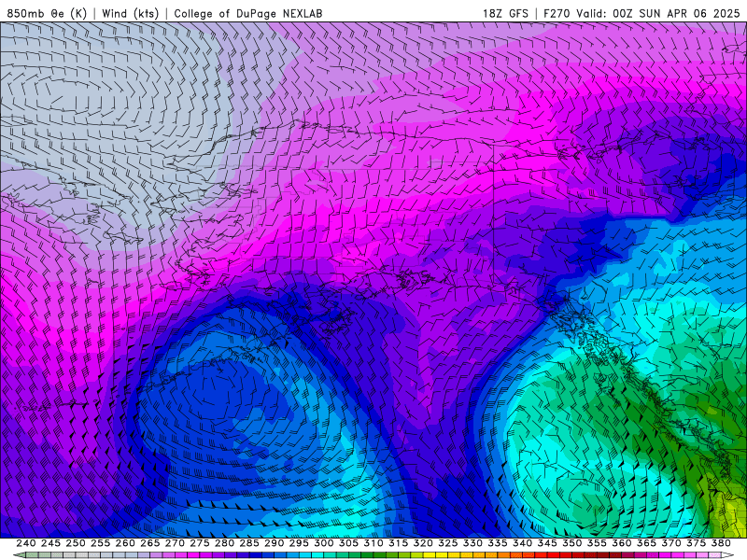747x560 pixels.
Task: Click the 265 value on the color scale
Action: click(149, 543)
